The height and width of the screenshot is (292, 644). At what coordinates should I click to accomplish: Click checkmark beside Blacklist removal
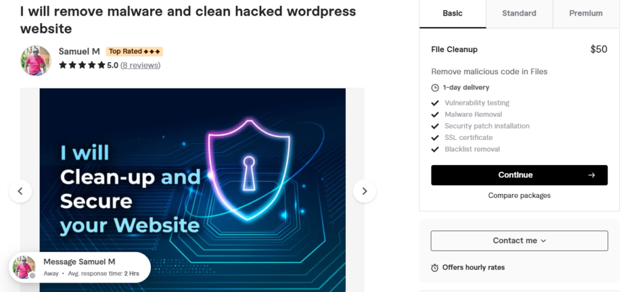tap(435, 149)
